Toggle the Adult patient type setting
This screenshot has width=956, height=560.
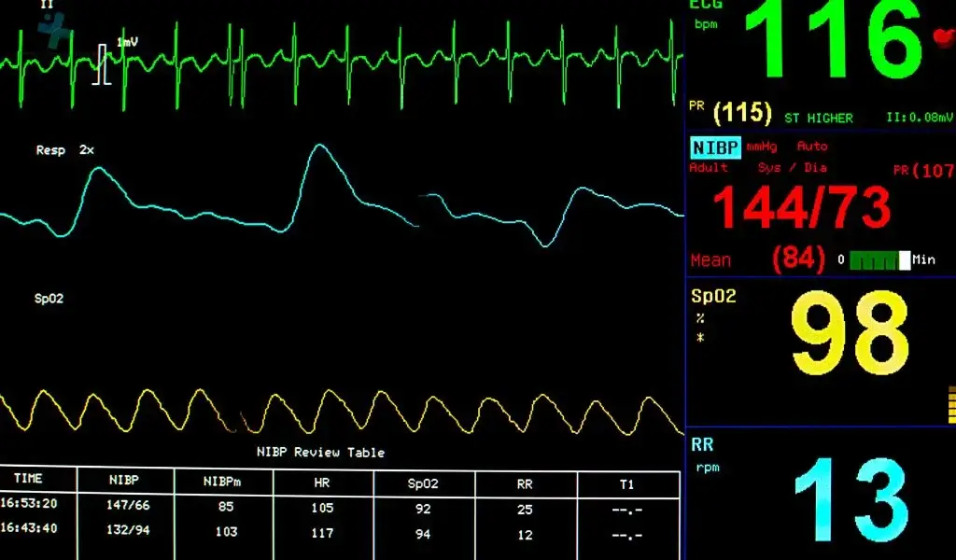point(709,168)
